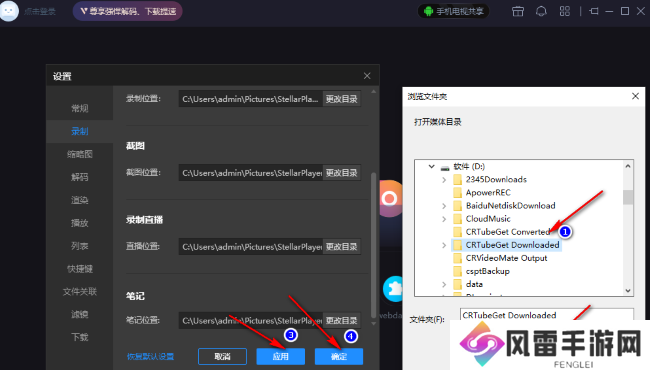Collapse the Software (D:) drive node
The width and height of the screenshot is (650, 370).
432,167
